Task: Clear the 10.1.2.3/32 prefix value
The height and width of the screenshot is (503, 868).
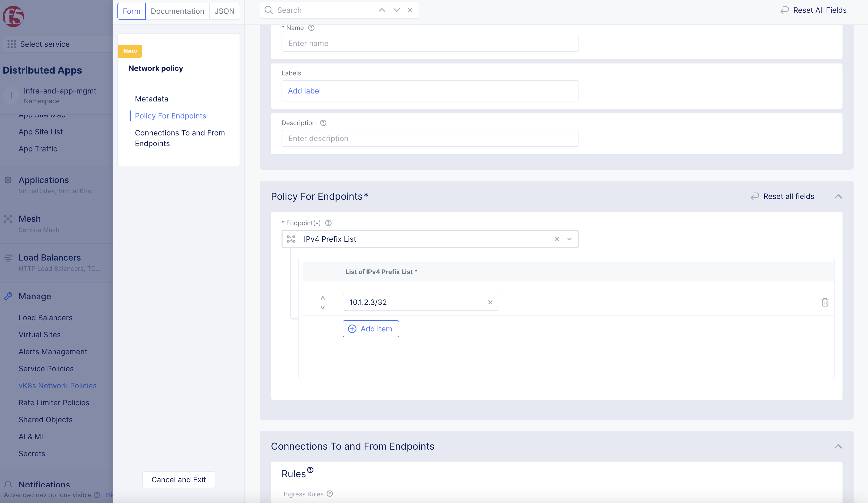Action: 490,302
